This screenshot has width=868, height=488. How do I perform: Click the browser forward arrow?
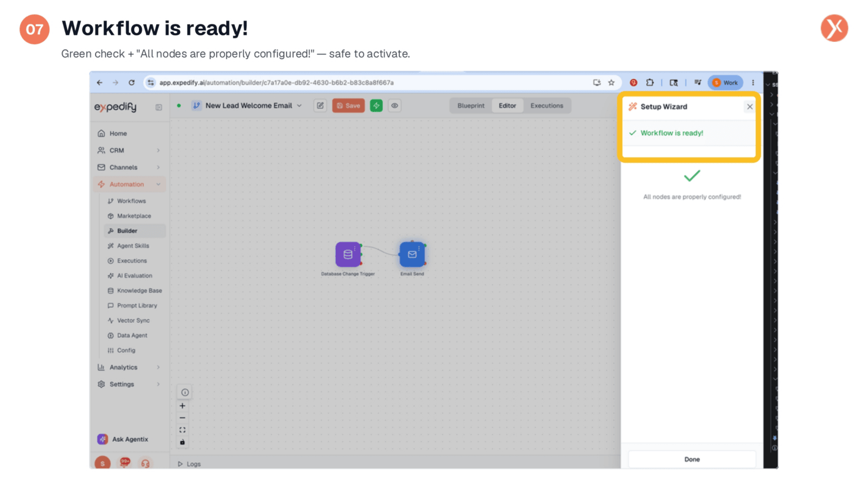click(x=115, y=82)
